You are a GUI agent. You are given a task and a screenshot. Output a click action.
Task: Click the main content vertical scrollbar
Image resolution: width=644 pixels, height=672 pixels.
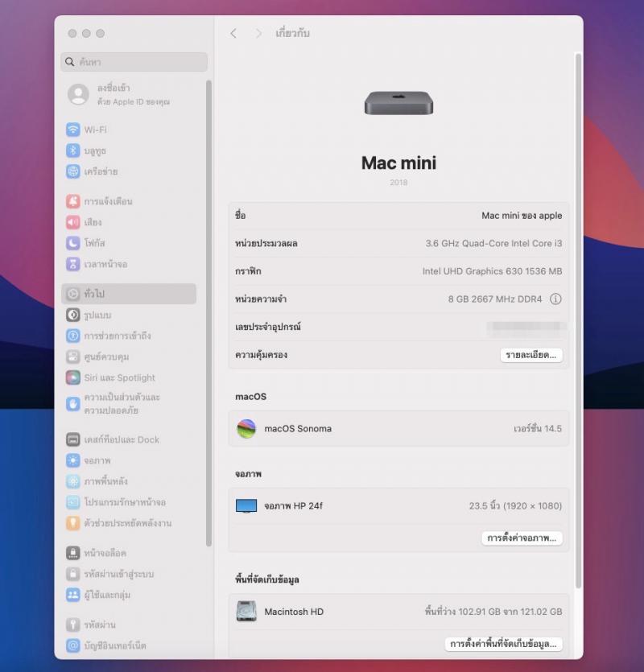point(578,320)
